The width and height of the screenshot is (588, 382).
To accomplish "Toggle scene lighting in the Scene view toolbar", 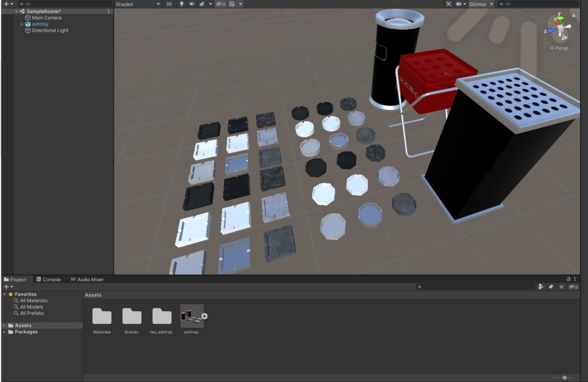I will click(182, 4).
